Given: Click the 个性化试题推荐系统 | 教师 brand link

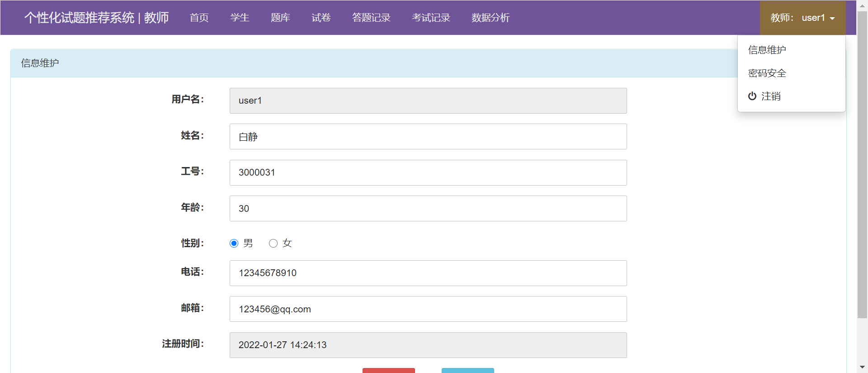Looking at the screenshot, I should click(97, 18).
